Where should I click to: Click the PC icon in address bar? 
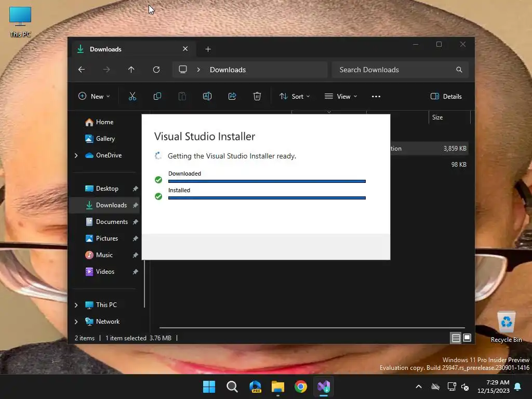tap(183, 70)
